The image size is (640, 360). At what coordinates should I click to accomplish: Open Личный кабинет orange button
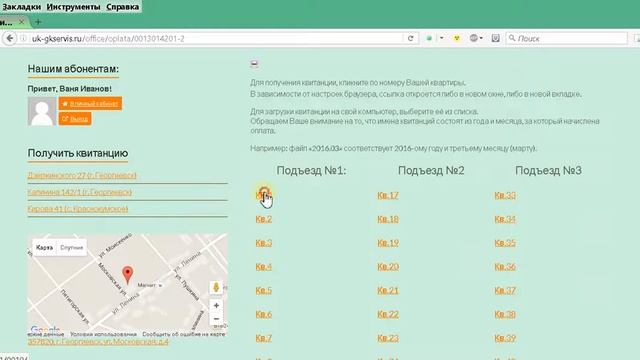[x=90, y=104]
